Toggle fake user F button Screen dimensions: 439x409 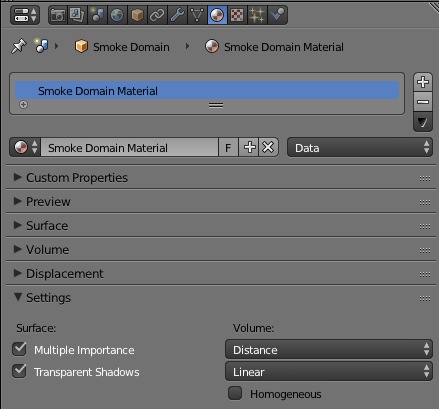[x=228, y=147]
